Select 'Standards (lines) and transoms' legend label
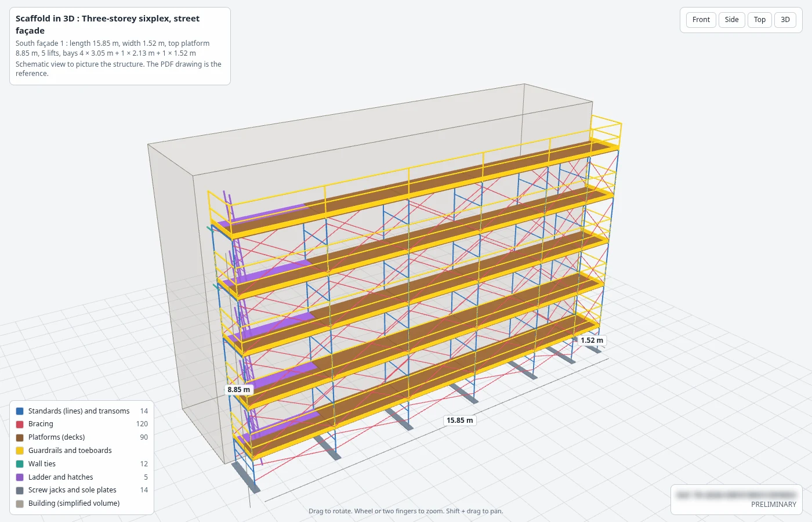Screen dimensions: 812x522 79,411
